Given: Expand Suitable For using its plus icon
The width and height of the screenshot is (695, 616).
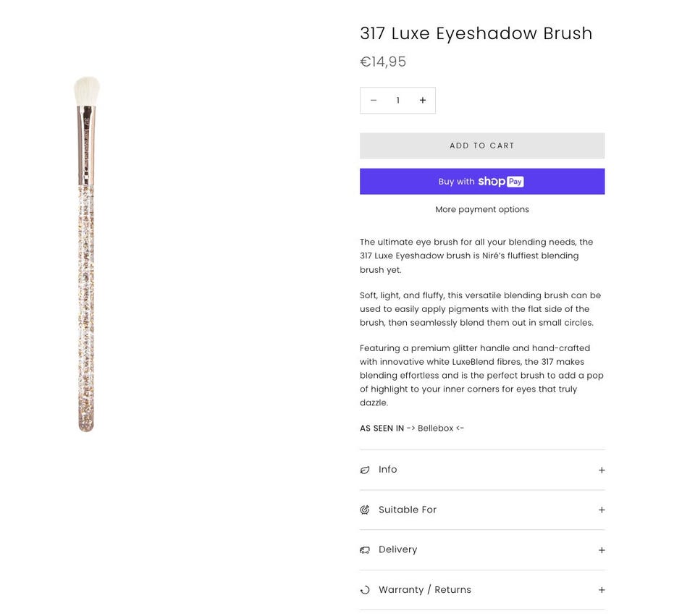Looking at the screenshot, I should (x=602, y=510).
